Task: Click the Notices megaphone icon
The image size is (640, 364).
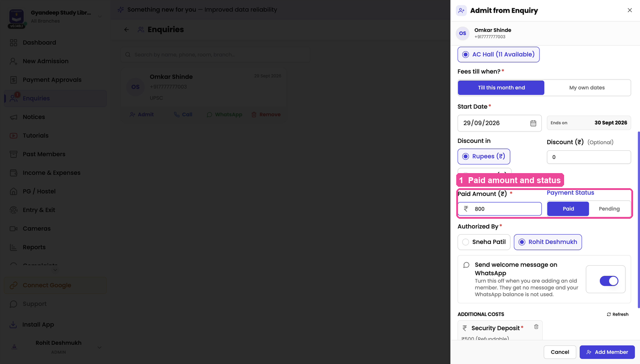Action: (x=14, y=117)
